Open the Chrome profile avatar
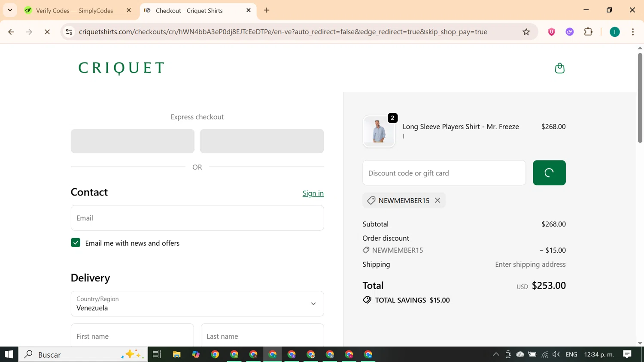Viewport: 644px width, 362px height. [615, 32]
